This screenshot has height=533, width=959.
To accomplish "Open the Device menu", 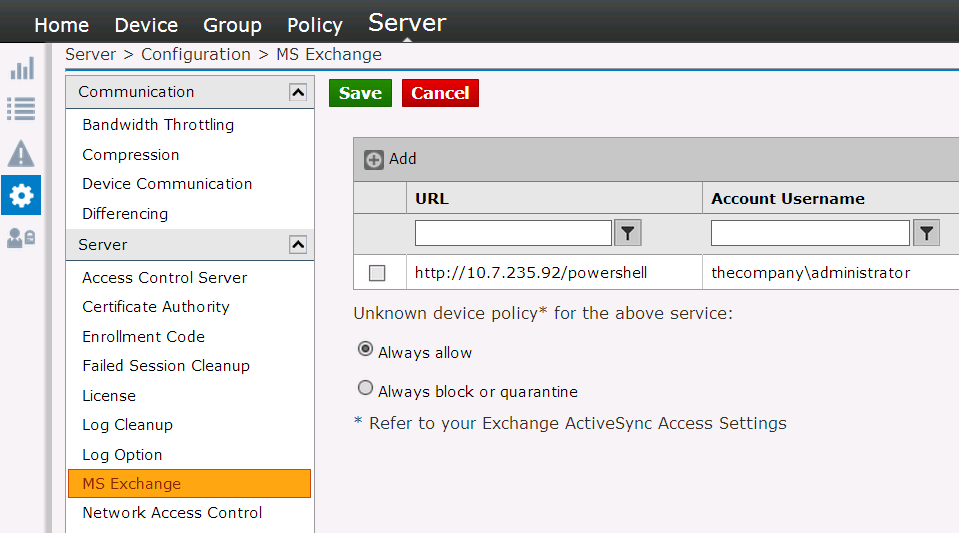I will [x=146, y=25].
